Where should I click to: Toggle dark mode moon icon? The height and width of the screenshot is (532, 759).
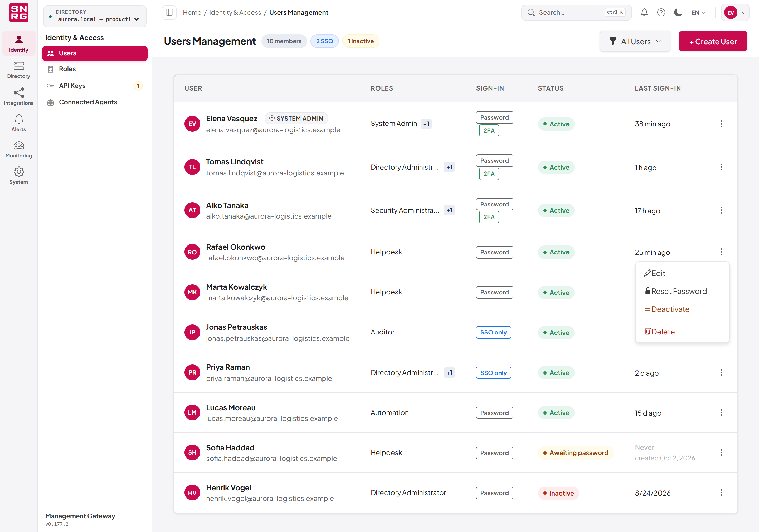(678, 13)
